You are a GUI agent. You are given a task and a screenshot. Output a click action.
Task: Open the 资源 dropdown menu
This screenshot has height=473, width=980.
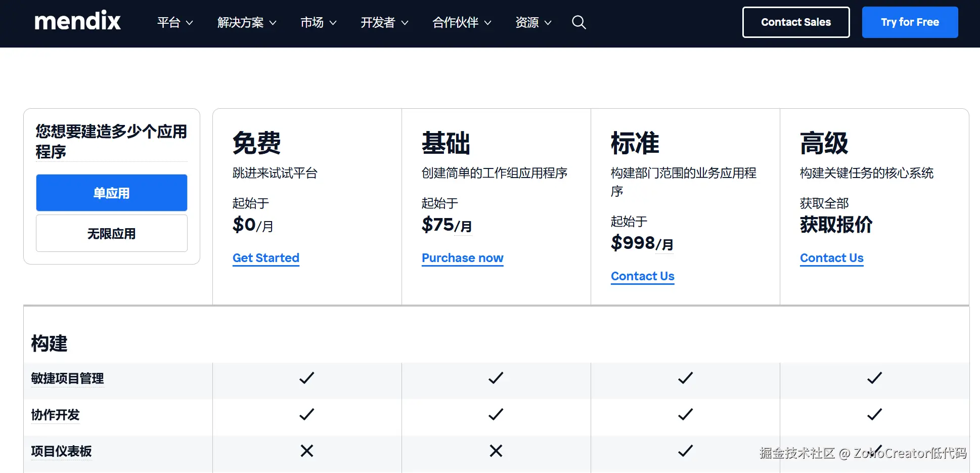pyautogui.click(x=533, y=22)
